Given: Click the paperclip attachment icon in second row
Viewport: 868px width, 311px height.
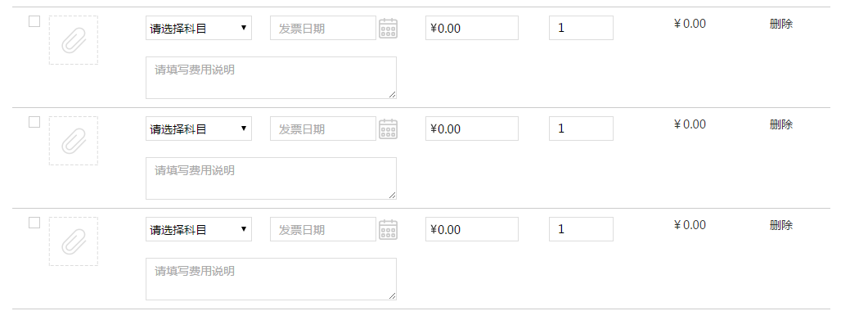Looking at the screenshot, I should (74, 141).
